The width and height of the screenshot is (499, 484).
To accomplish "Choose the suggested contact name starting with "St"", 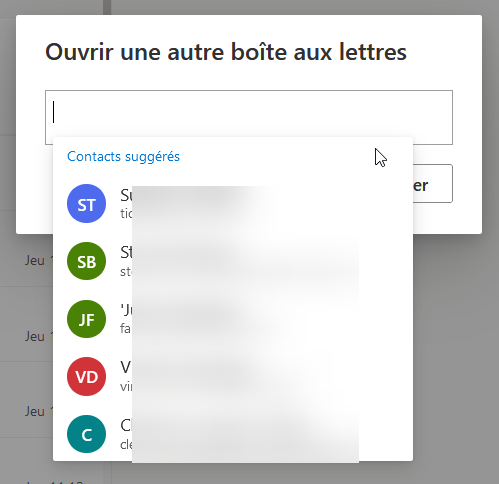I will pyautogui.click(x=126, y=252).
